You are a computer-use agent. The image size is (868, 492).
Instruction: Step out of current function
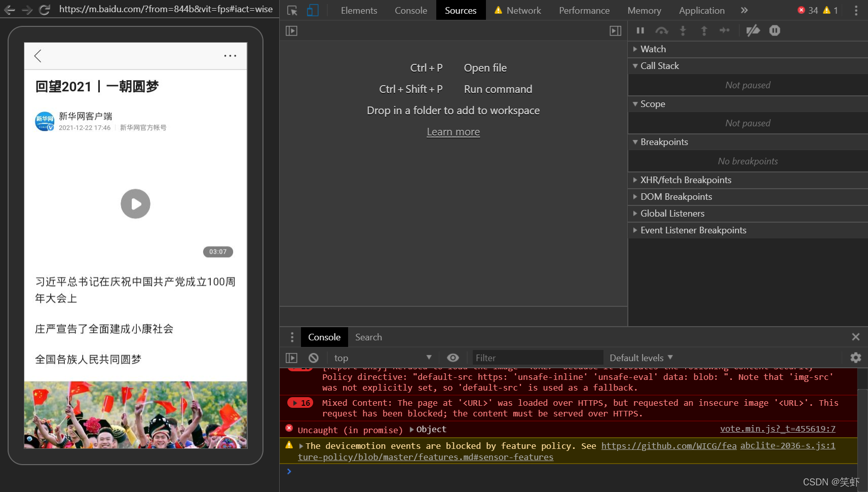pos(704,30)
